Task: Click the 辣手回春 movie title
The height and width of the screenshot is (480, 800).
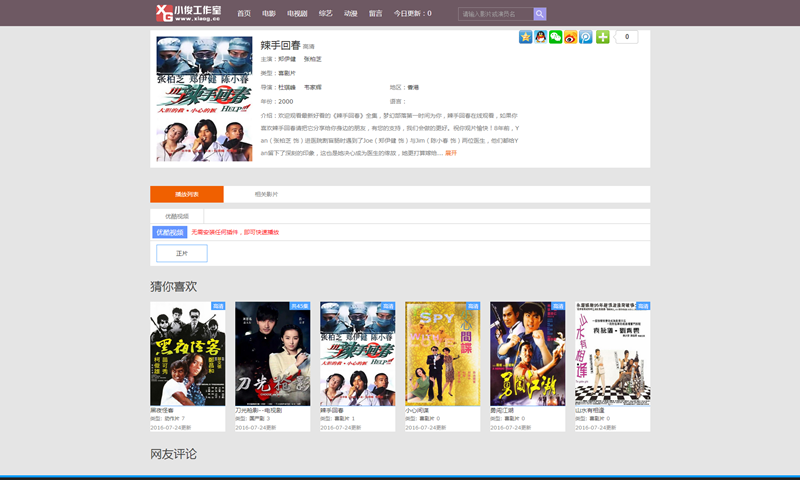Action: [281, 45]
